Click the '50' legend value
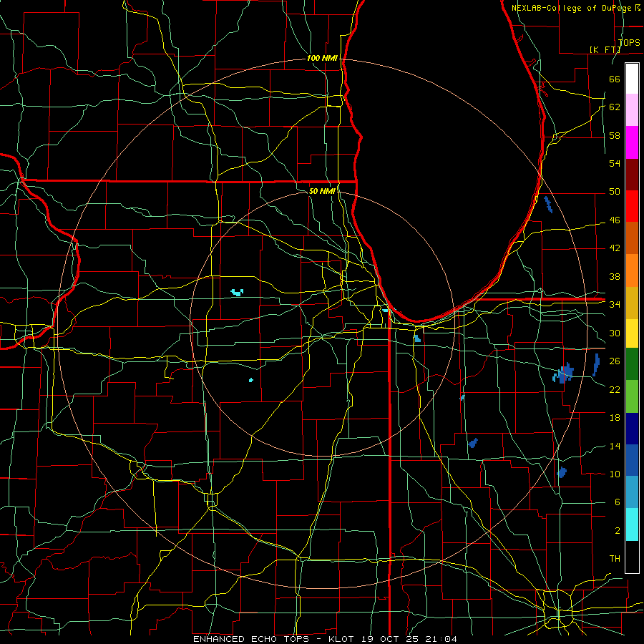The width and height of the screenshot is (644, 644). pos(615,192)
